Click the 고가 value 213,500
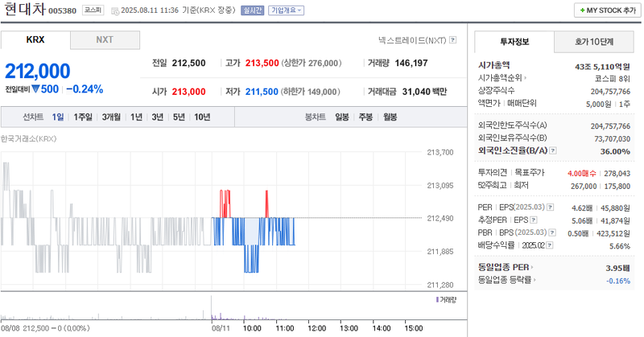 (x=262, y=64)
